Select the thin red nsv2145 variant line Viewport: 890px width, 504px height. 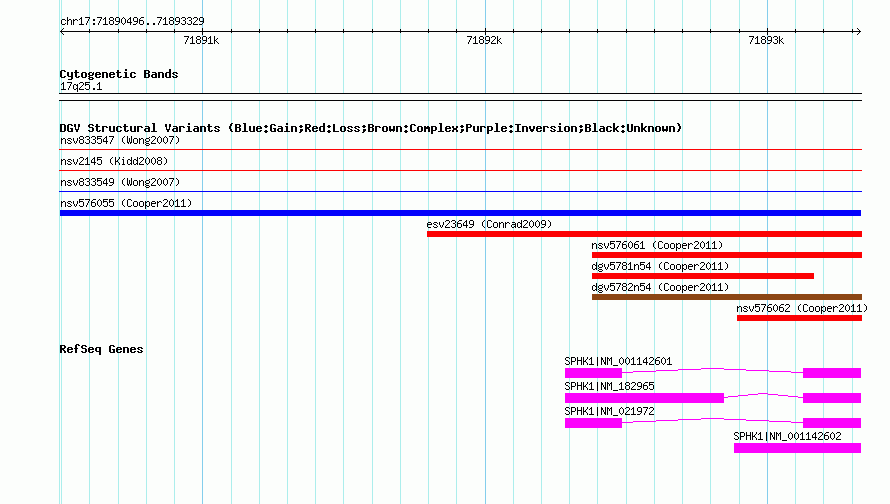click(460, 170)
